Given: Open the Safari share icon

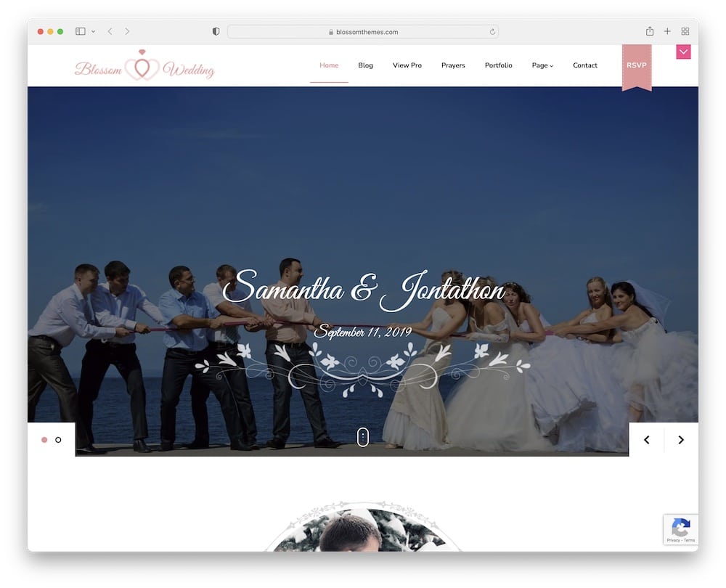Looking at the screenshot, I should click(x=650, y=31).
